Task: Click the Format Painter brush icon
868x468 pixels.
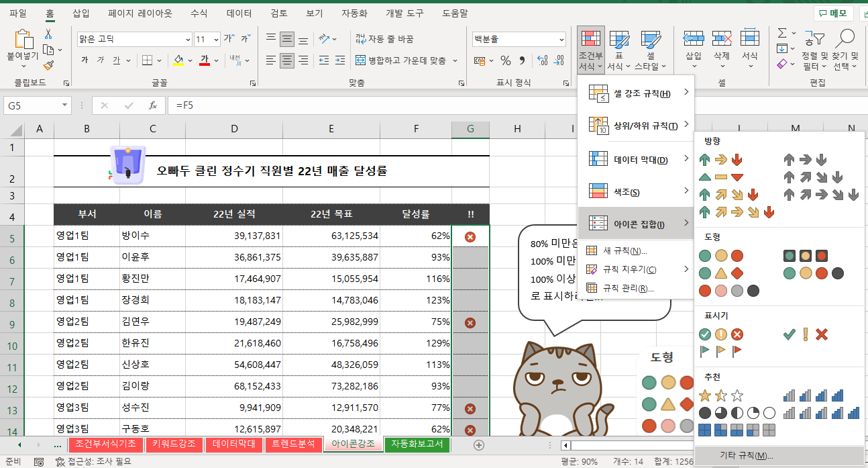Action: tap(48, 65)
